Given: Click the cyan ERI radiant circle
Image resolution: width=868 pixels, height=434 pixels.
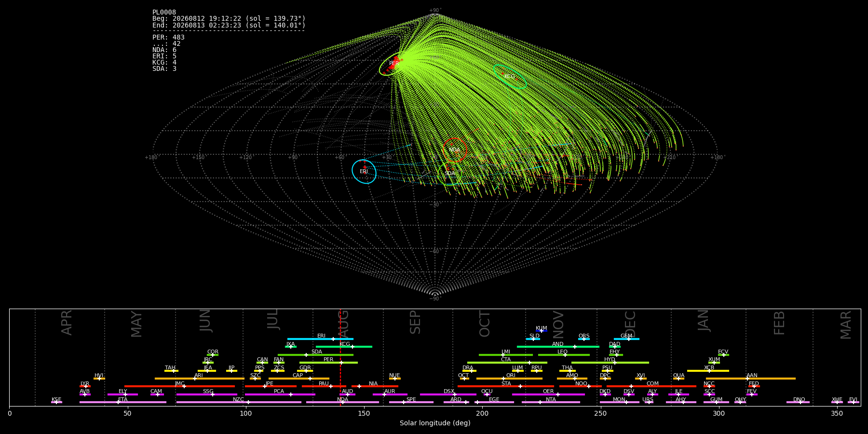Looking at the screenshot, I should coord(364,172).
